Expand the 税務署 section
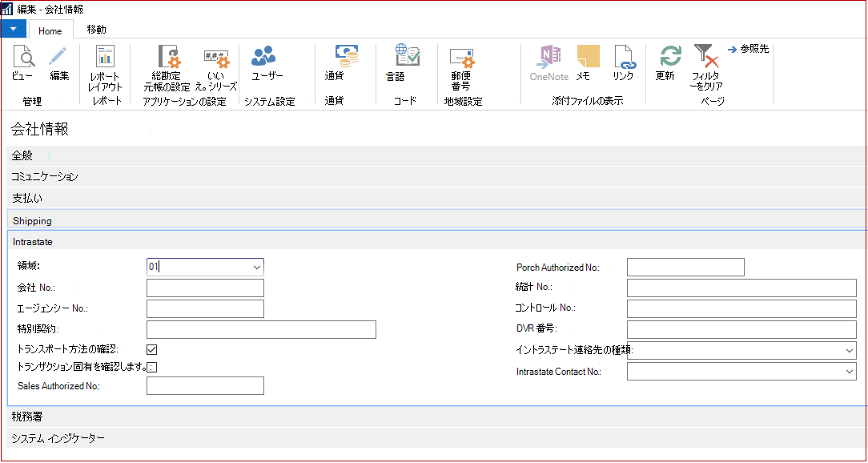This screenshot has height=463, width=868. coord(436,417)
